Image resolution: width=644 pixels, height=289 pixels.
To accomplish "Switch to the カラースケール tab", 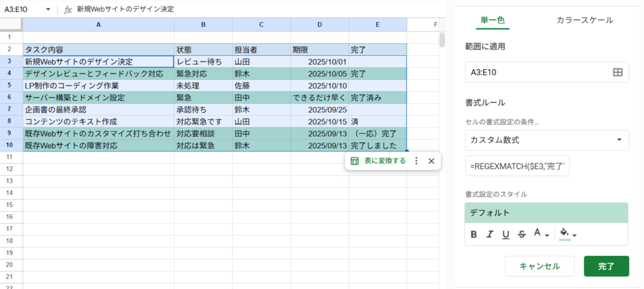I will (x=584, y=20).
